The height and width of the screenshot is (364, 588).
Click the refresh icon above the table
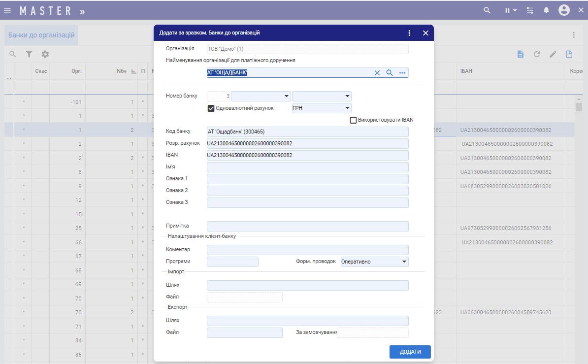(x=537, y=54)
